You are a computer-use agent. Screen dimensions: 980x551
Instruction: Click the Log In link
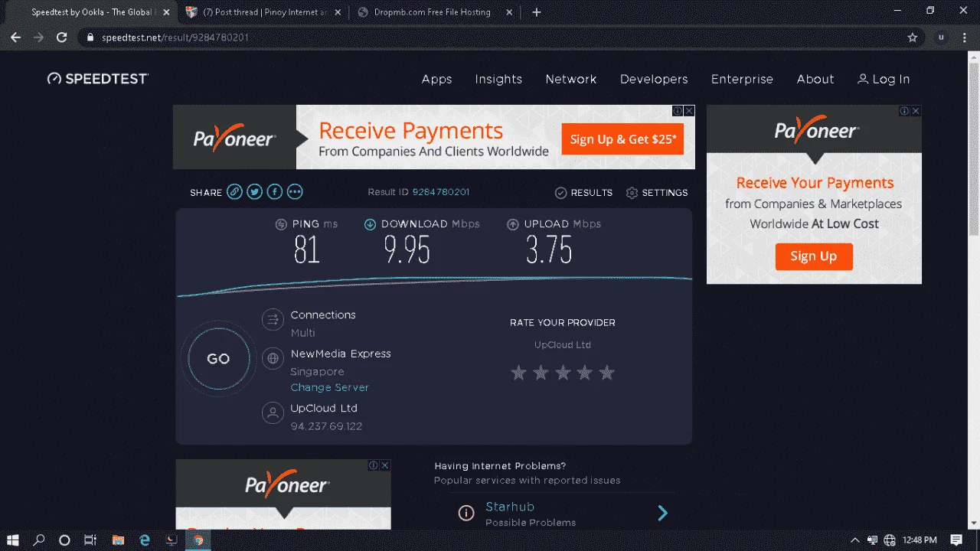click(884, 79)
